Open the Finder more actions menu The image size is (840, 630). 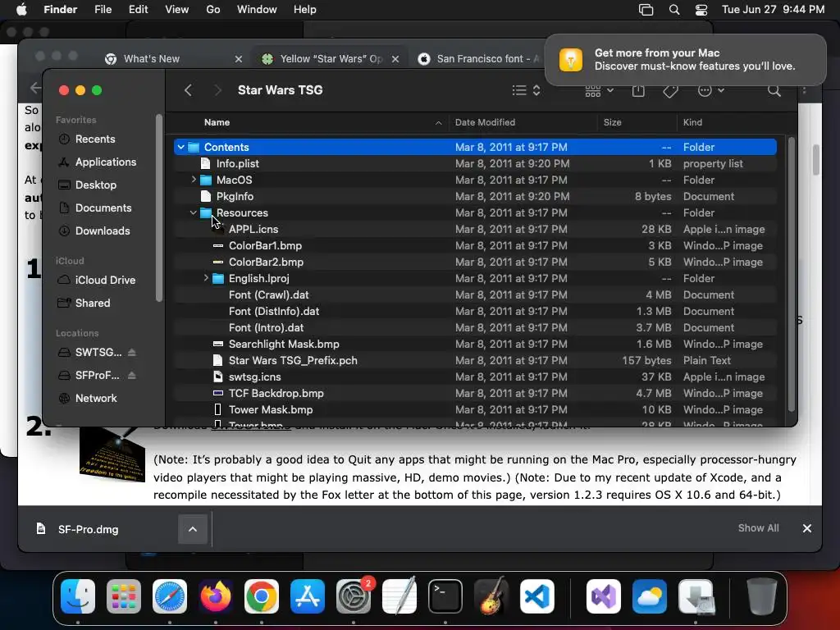[711, 90]
